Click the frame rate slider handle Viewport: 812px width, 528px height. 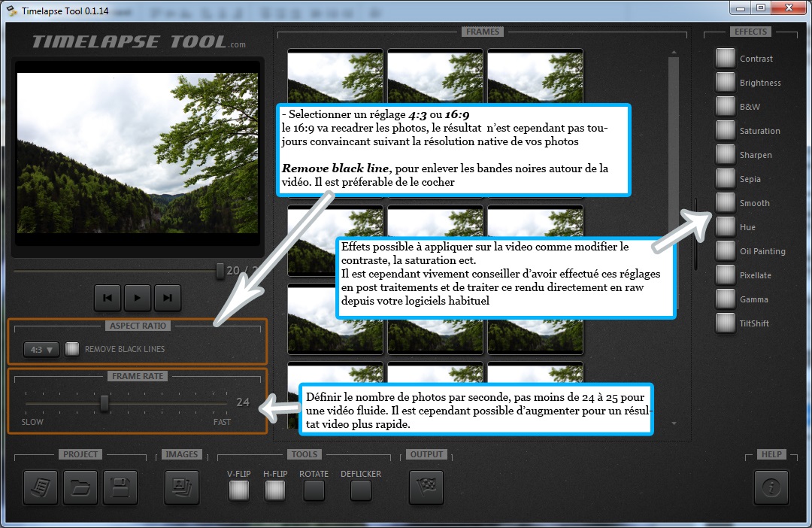(x=105, y=404)
